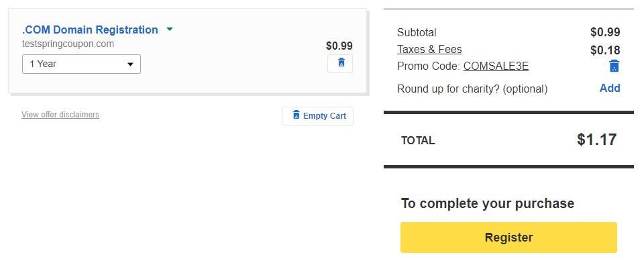Expand details with the green triangle arrow
The image size is (644, 261).
pyautogui.click(x=170, y=30)
